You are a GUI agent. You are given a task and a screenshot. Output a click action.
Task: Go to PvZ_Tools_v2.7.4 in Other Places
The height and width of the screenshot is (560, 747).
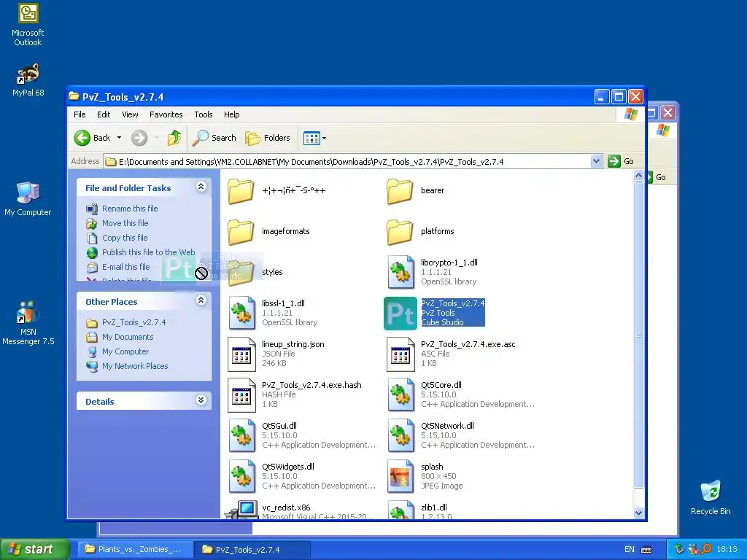[x=134, y=322]
